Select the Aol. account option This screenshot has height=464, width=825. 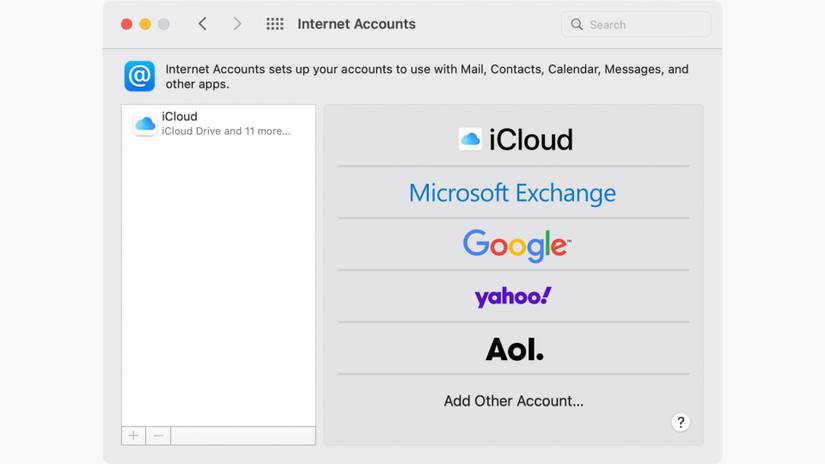tap(514, 349)
